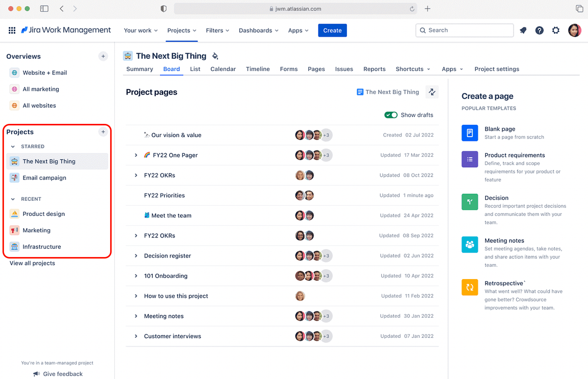Open the Dashboards dropdown menu
The width and height of the screenshot is (588, 379).
click(258, 30)
